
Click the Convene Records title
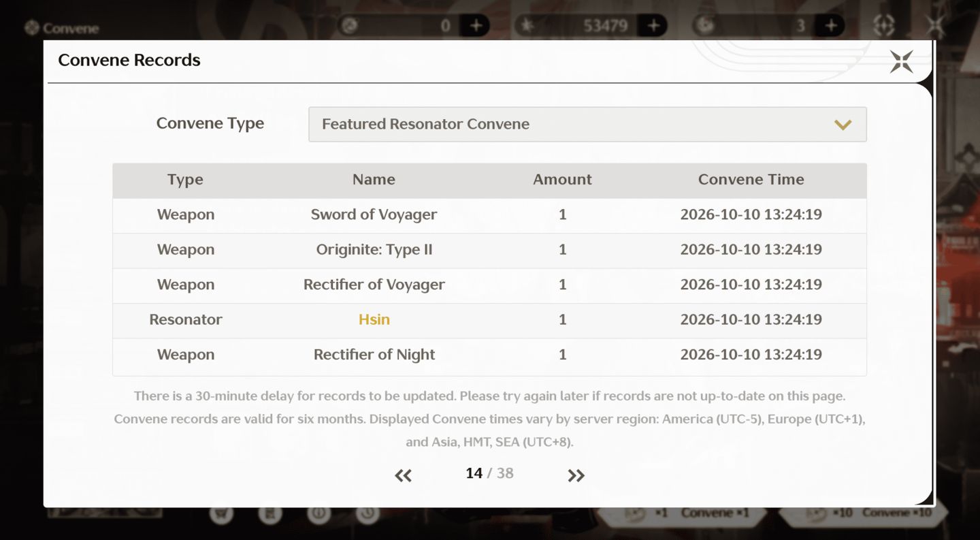pos(129,60)
